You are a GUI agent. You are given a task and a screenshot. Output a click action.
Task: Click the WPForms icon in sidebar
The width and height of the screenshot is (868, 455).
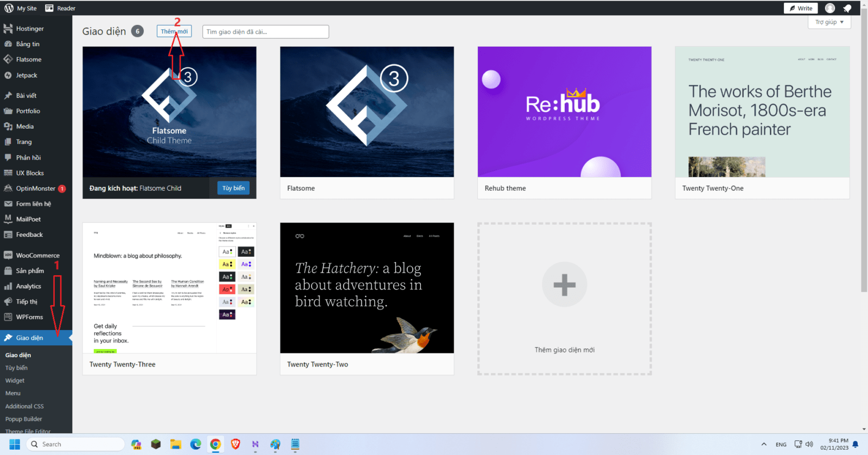[x=8, y=317]
